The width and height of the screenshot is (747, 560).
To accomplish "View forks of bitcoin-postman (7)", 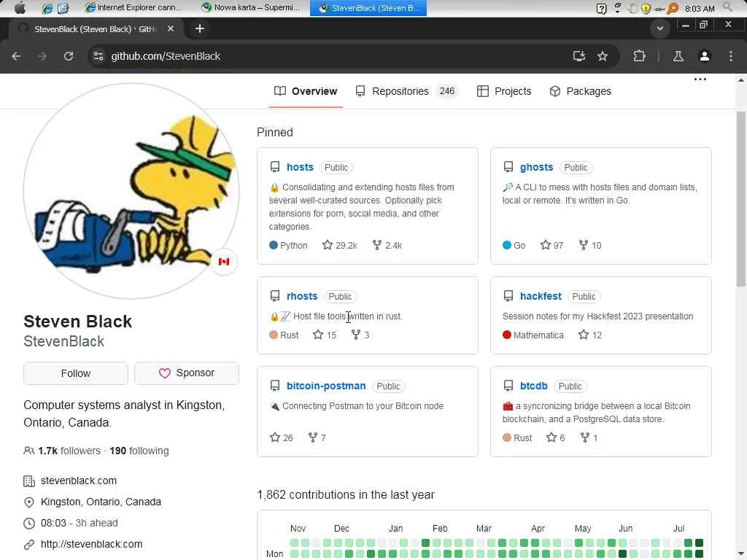I will point(317,437).
